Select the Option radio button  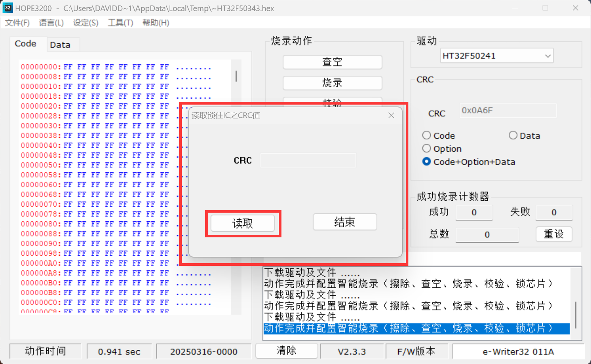pos(426,148)
